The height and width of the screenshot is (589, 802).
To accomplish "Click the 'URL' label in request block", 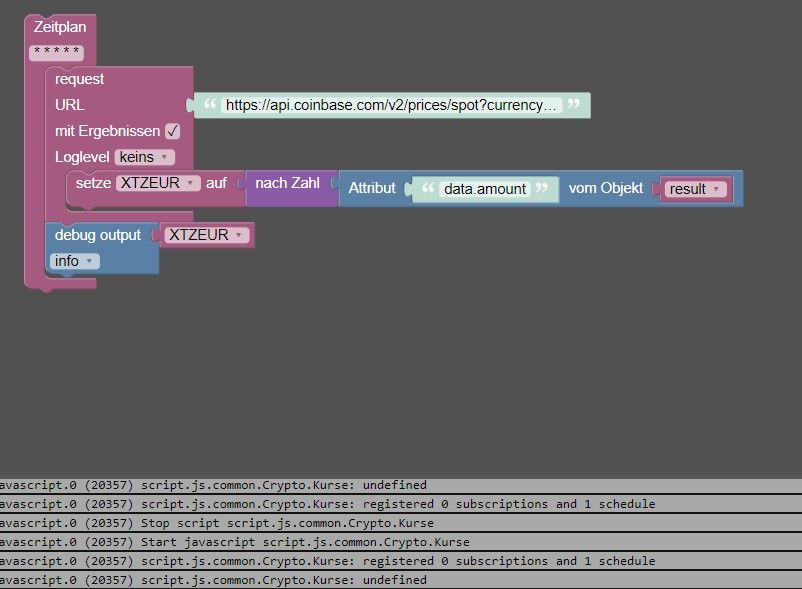I will [70, 105].
